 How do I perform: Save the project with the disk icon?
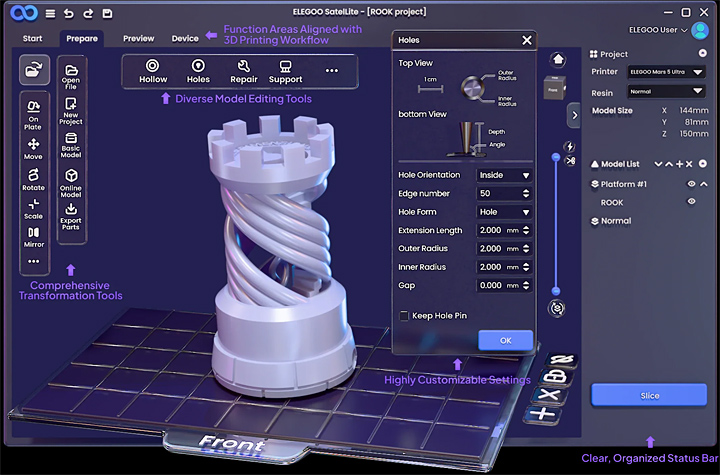click(107, 13)
